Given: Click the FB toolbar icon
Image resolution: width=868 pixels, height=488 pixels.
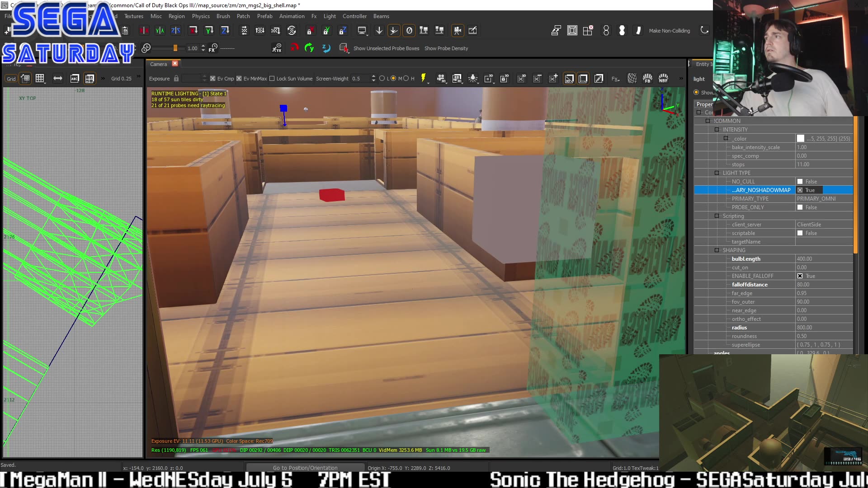Looking at the screenshot, I should pyautogui.click(x=647, y=78).
